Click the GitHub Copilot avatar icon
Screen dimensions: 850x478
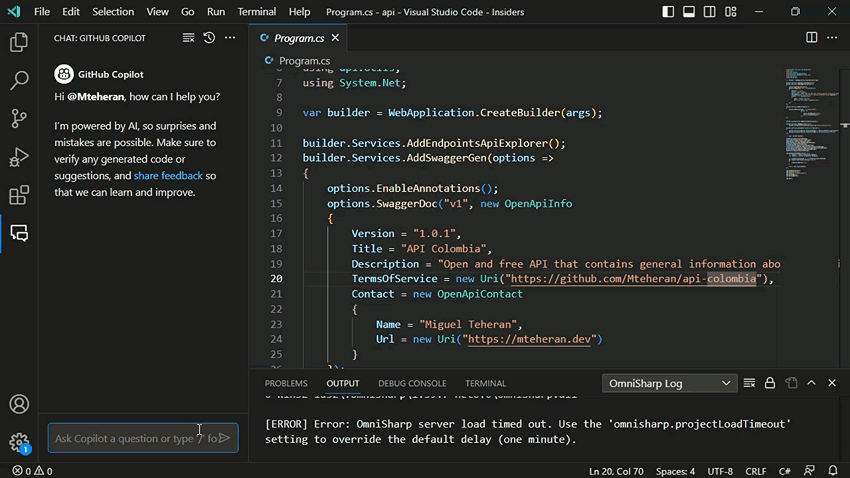tap(64, 74)
